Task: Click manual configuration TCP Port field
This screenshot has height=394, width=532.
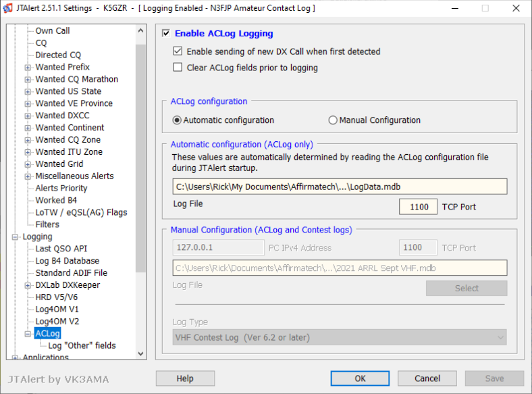Action: pos(418,247)
